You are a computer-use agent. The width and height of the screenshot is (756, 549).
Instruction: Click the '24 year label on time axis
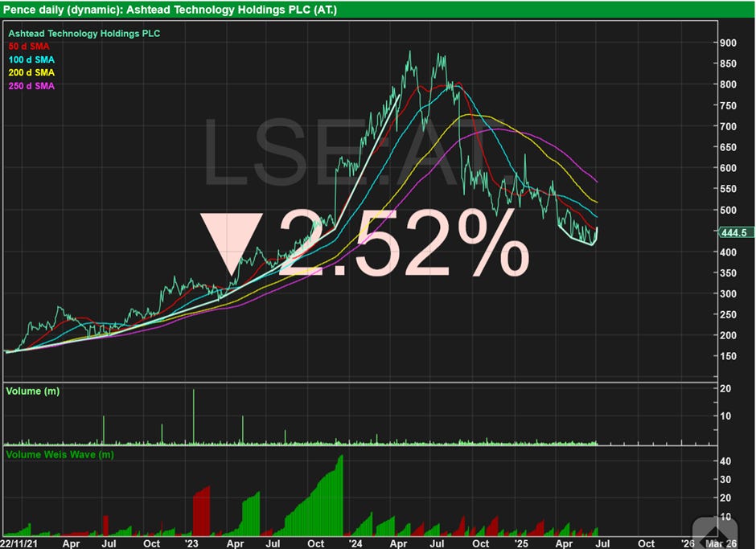point(355,543)
